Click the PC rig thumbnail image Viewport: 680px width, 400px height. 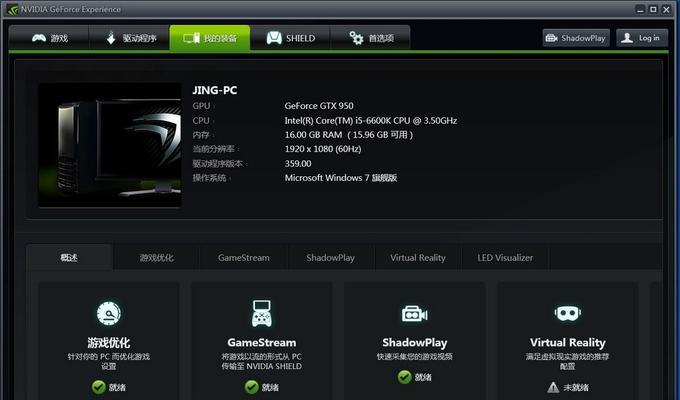click(110, 145)
